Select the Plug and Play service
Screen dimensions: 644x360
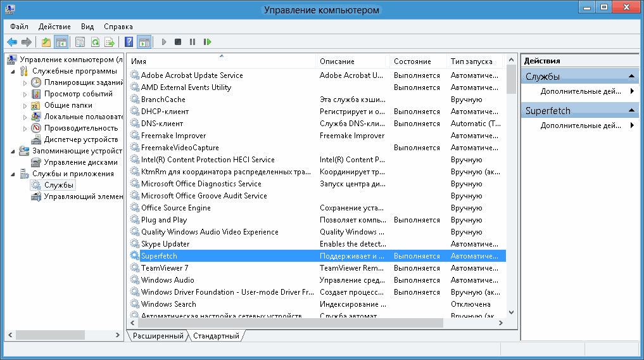point(317,220)
